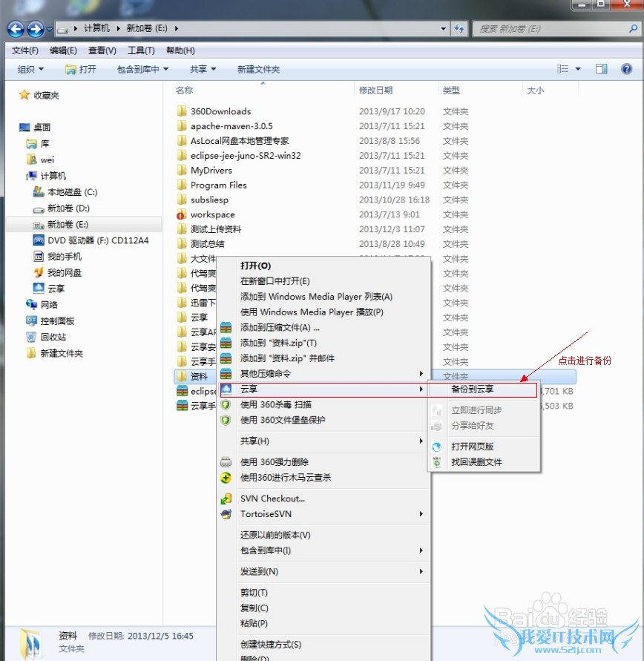This screenshot has width=644, height=661.
Task: Open the 编辑(E) menu
Action: pos(63,50)
